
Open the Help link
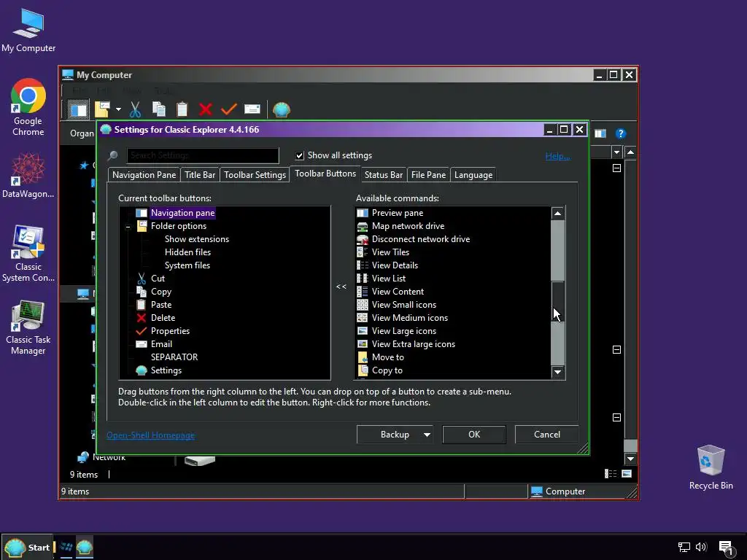click(x=557, y=156)
